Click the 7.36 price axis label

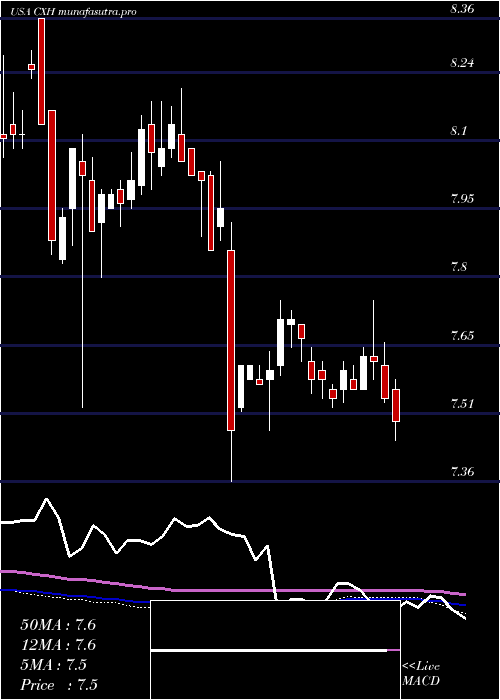[462, 471]
